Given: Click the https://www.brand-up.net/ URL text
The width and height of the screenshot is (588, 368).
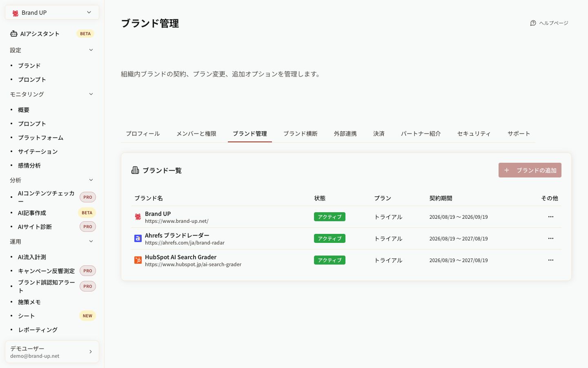Looking at the screenshot, I should pyautogui.click(x=177, y=221).
